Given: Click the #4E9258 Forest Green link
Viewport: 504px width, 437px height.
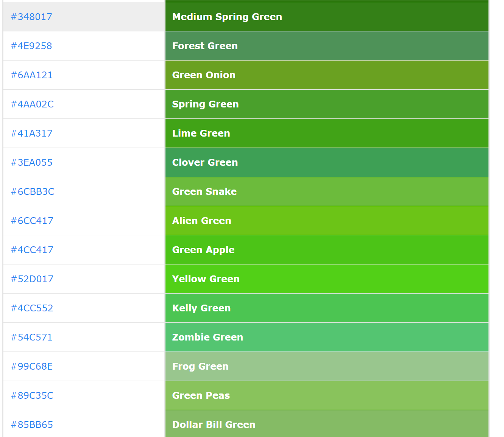Looking at the screenshot, I should pos(31,46).
